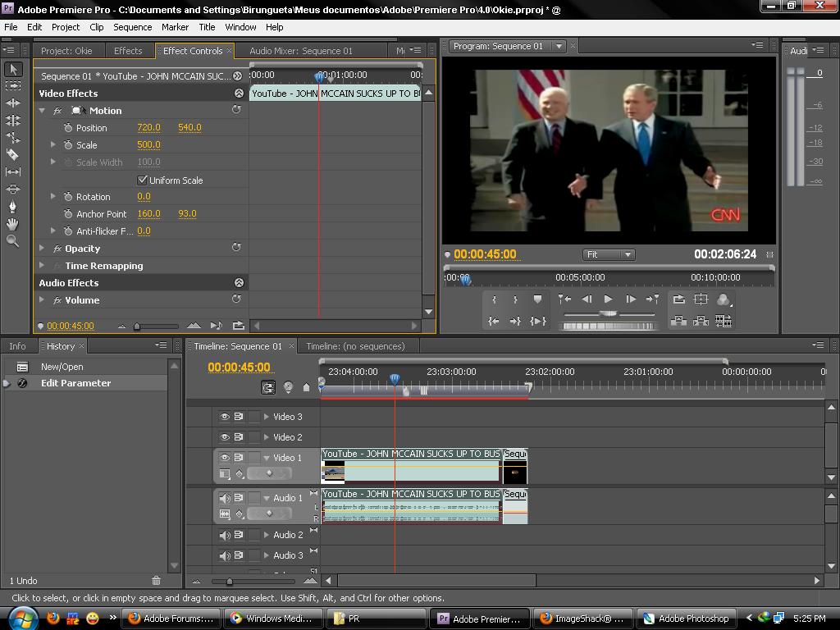The image size is (840, 630).
Task: Collapse the Motion effect properties
Action: pos(43,111)
